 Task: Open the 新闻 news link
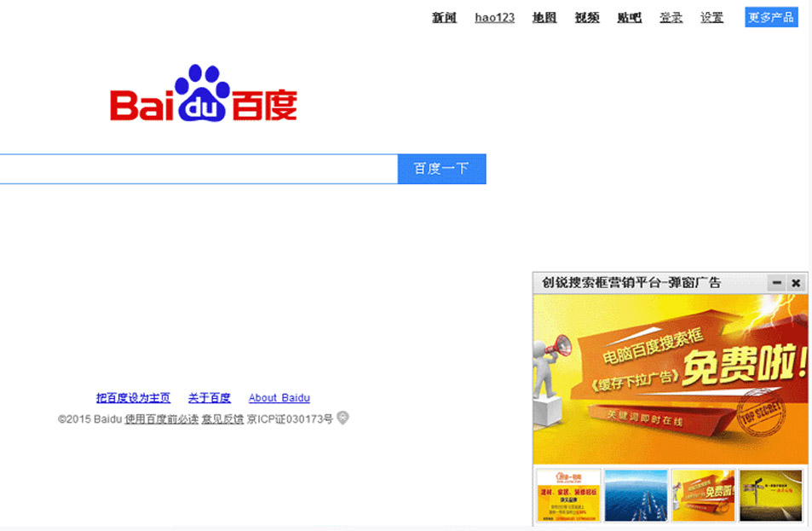pyautogui.click(x=444, y=18)
